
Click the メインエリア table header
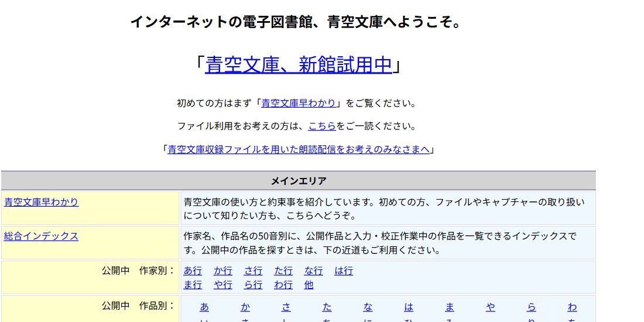click(x=299, y=181)
